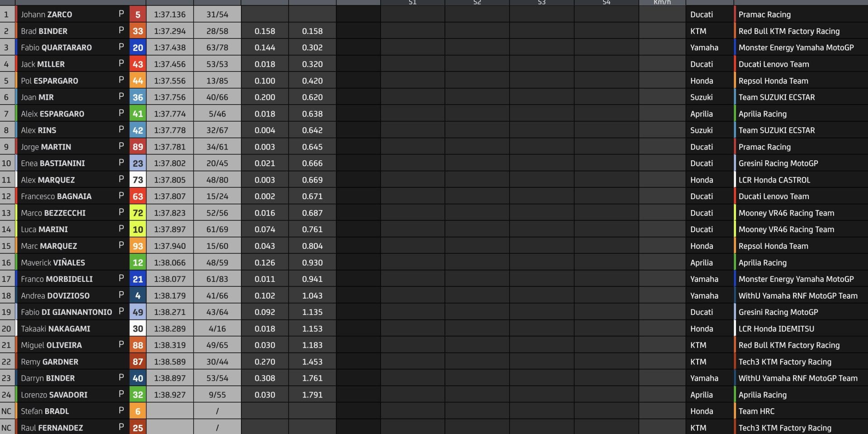Screen dimensions: 868x434
Task: Select rider number 20 badge
Action: 137,47
